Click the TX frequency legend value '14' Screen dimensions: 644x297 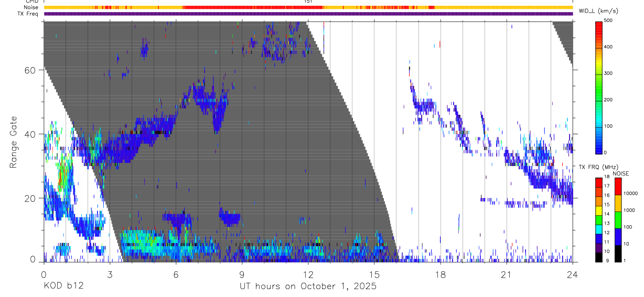607,214
